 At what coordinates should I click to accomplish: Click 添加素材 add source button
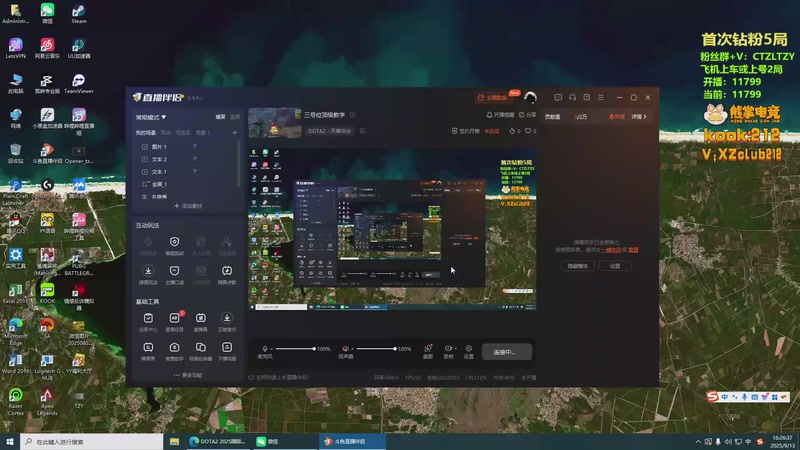pos(188,206)
